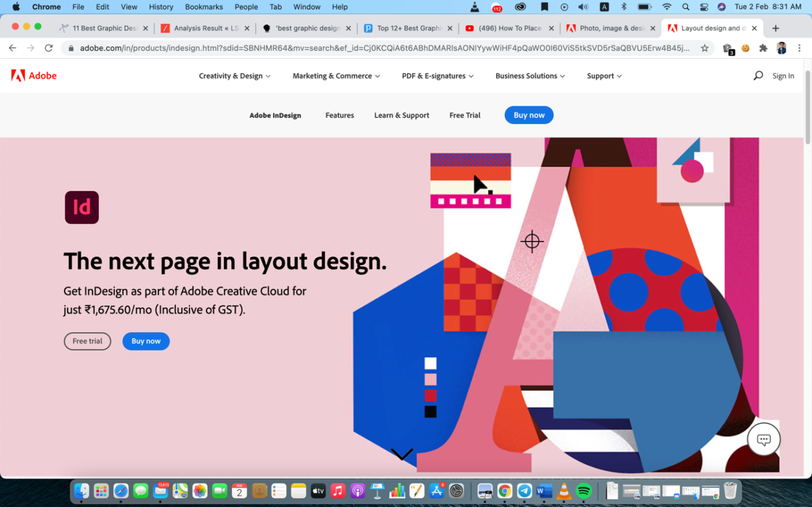
Task: Click the Sign In link
Action: [783, 76]
